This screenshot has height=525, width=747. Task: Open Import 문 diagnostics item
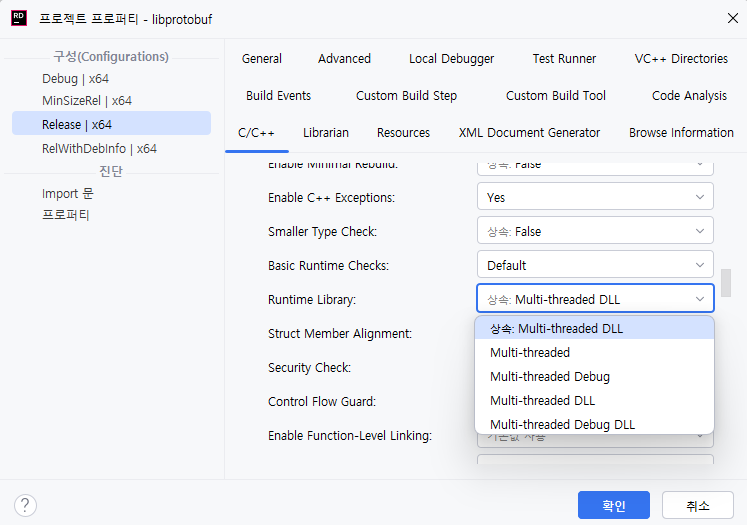[68, 193]
